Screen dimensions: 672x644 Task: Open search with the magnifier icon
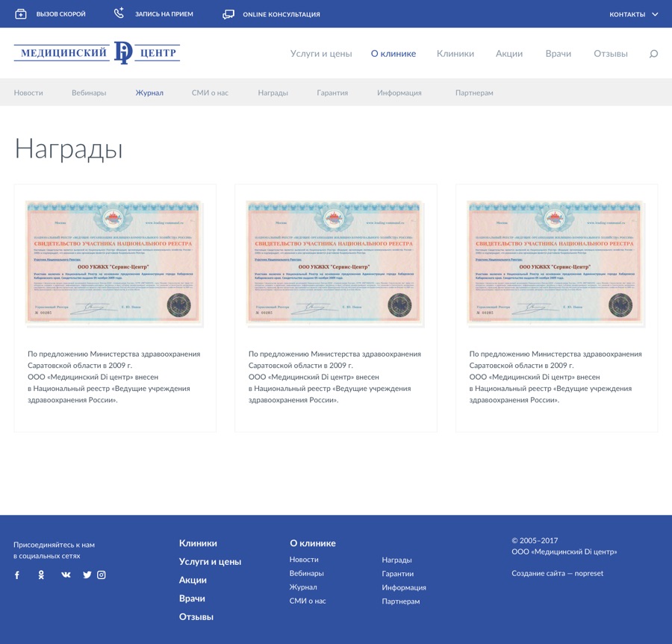click(653, 54)
